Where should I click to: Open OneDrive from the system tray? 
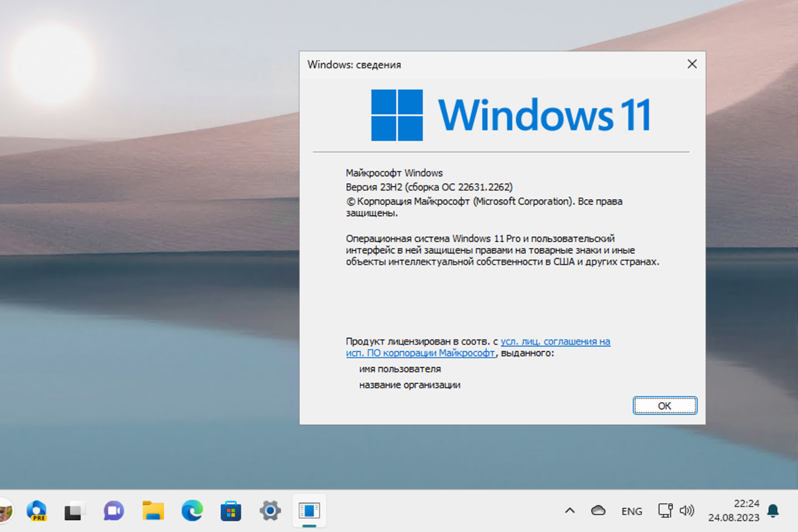point(598,510)
